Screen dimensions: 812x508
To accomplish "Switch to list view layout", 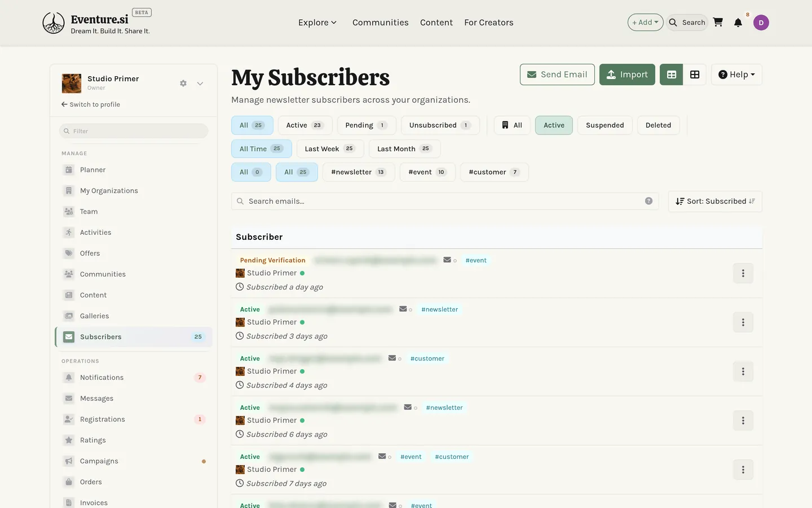I will click(x=672, y=75).
